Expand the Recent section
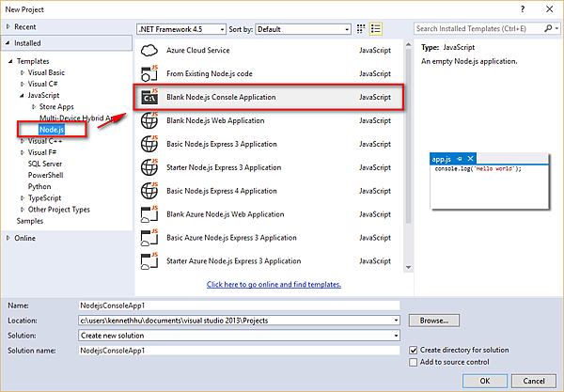Image resolution: width=564 pixels, height=392 pixels. [8, 27]
